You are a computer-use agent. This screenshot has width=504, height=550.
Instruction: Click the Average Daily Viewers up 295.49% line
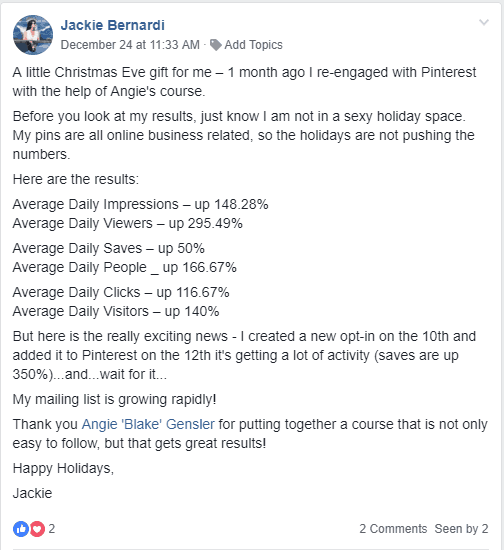pos(128,223)
